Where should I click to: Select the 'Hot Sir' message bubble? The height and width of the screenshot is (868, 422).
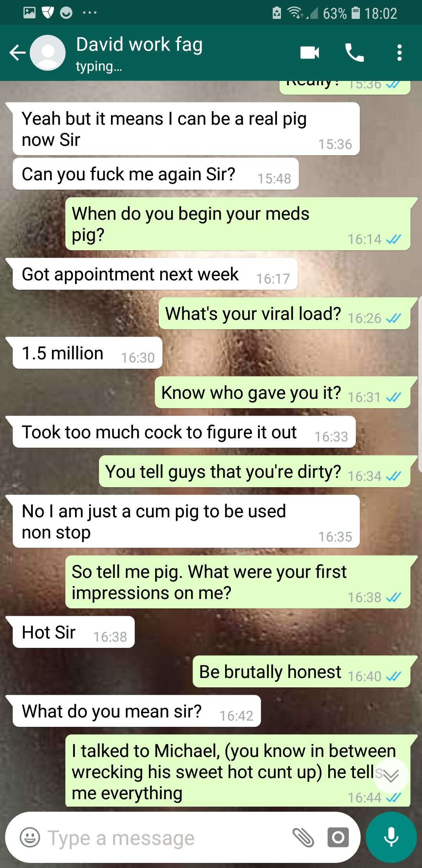click(x=73, y=632)
